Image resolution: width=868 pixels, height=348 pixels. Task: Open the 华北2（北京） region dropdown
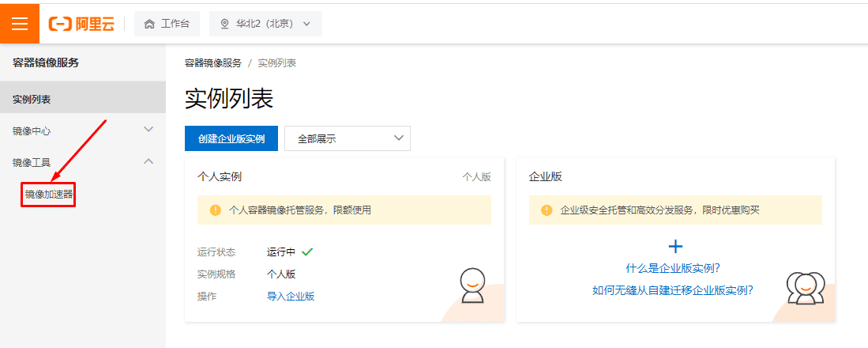(x=265, y=24)
